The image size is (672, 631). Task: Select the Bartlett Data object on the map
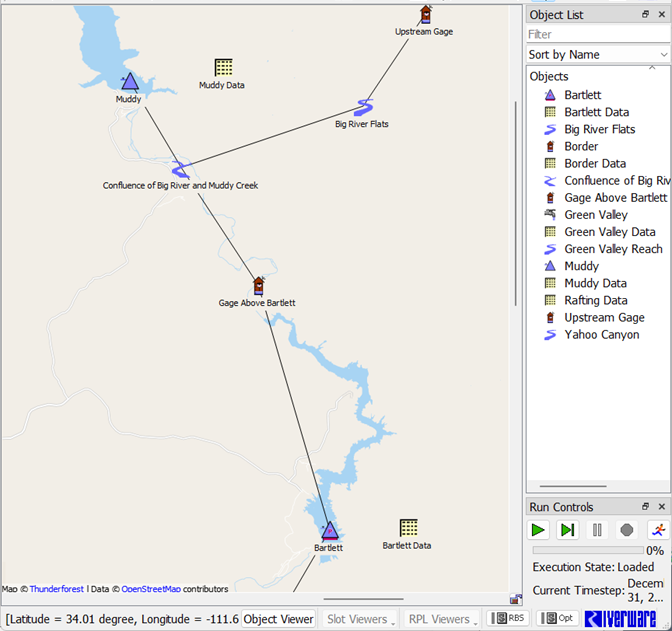tap(408, 527)
